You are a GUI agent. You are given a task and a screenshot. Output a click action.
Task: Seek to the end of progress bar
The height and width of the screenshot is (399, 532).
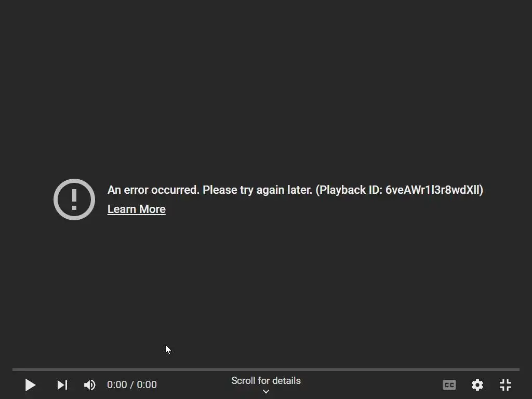point(518,369)
